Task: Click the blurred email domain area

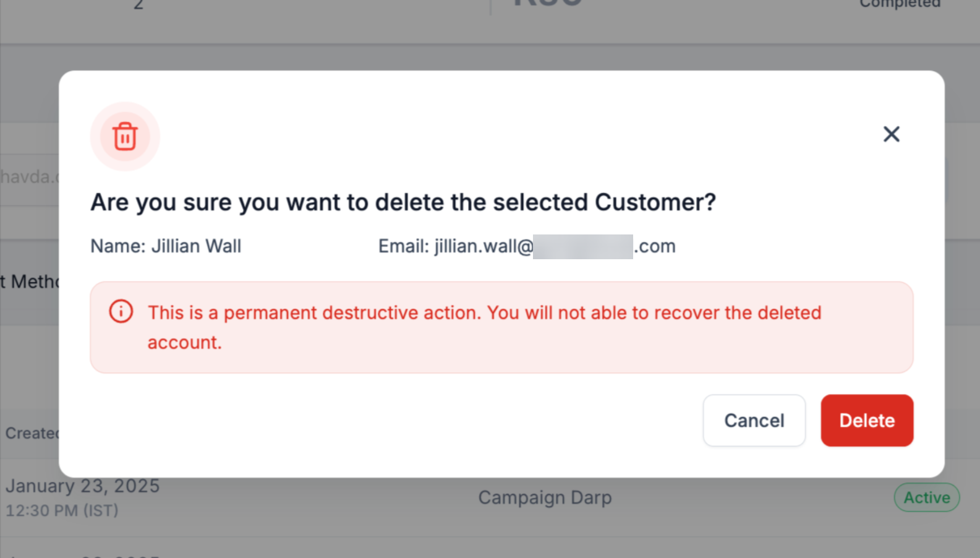Action: (582, 246)
